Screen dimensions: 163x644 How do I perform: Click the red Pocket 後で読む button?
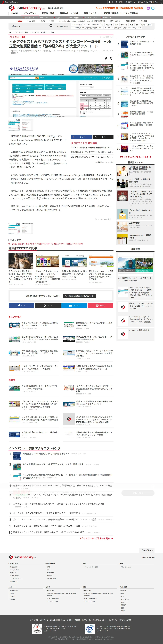pyautogui.click(x=100, y=306)
